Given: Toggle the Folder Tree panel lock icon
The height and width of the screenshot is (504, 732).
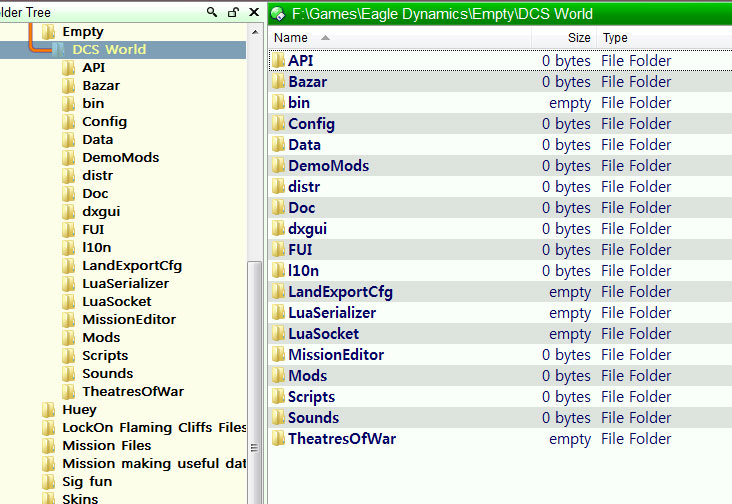Looking at the screenshot, I should pyautogui.click(x=233, y=12).
